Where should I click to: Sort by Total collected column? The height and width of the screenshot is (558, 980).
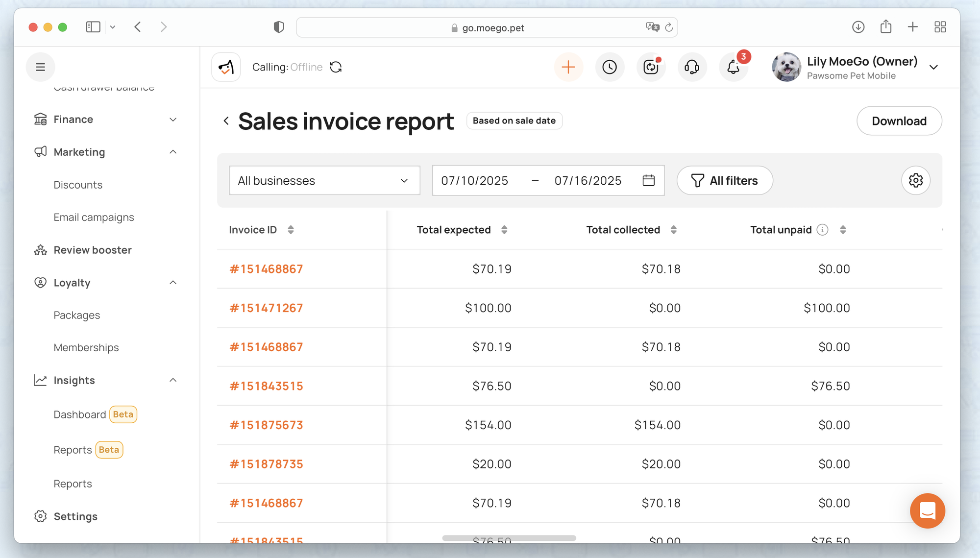[674, 230]
